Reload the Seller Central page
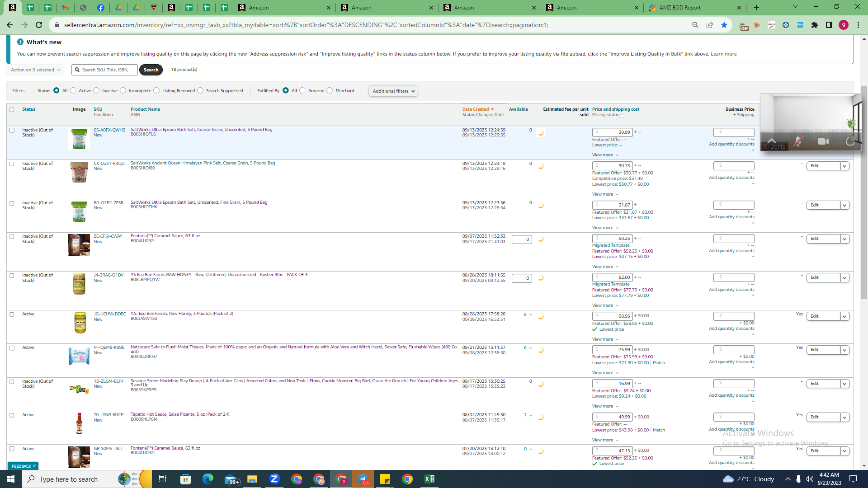868x488 pixels. (39, 25)
